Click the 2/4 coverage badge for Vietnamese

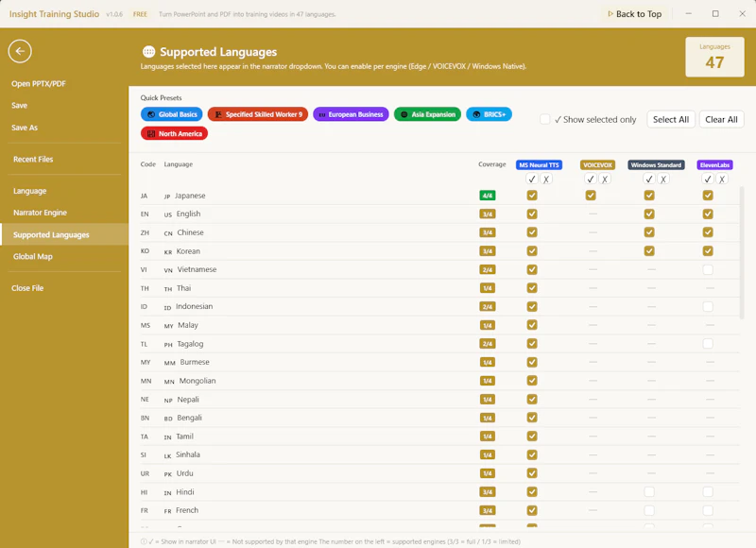point(488,270)
